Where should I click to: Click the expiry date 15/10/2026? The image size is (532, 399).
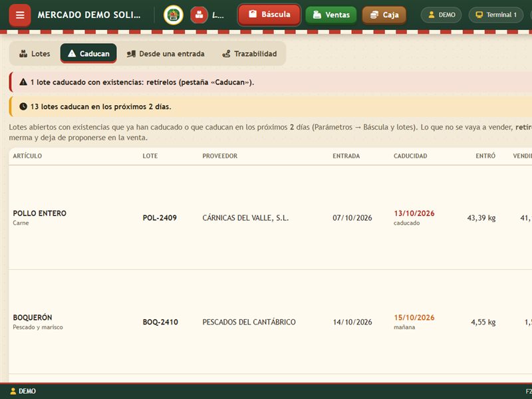[414, 318]
